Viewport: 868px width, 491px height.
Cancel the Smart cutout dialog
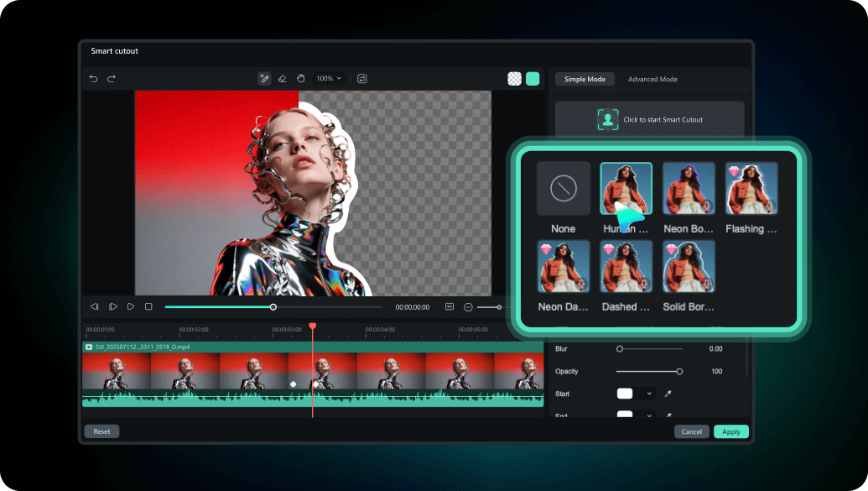691,431
